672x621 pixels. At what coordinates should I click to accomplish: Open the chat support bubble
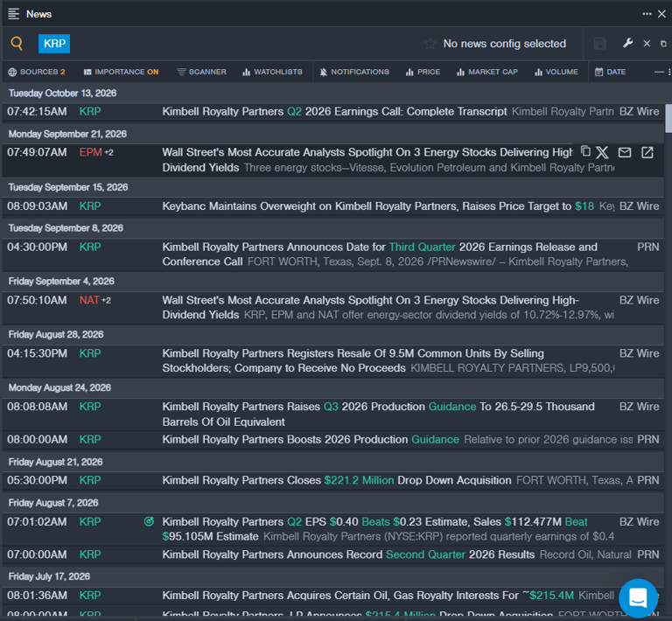(638, 597)
